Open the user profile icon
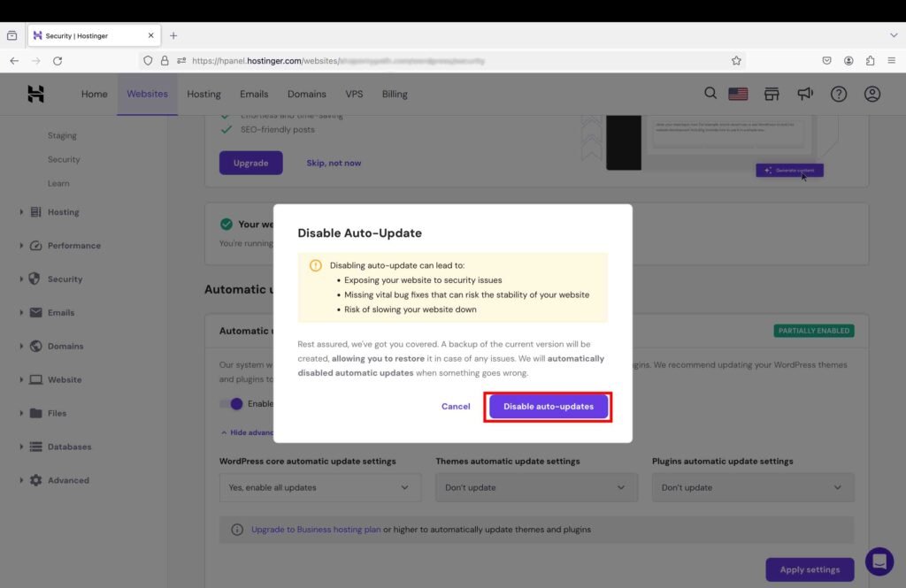The image size is (906, 588). tap(871, 94)
